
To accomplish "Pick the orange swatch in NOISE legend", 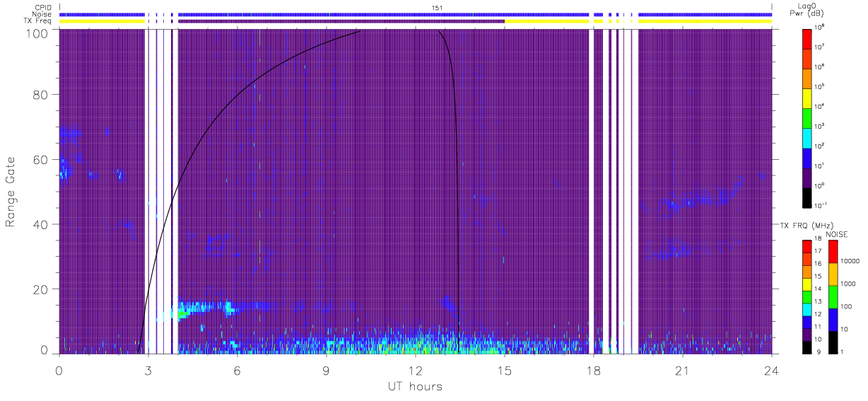I will tap(833, 274).
